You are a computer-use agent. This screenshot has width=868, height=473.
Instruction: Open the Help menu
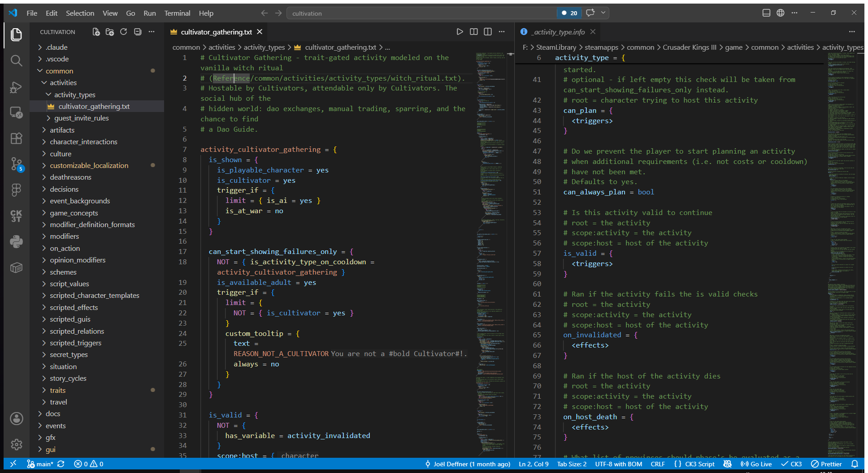pos(206,13)
